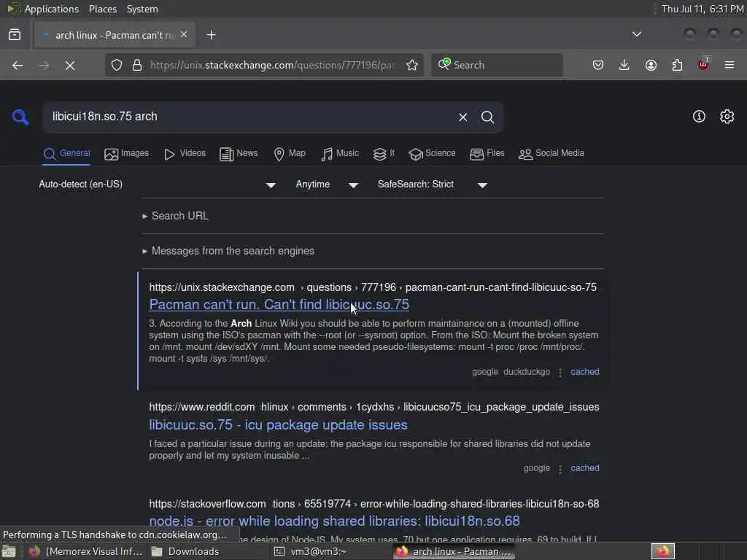Expand Messages from the search engines

click(228, 251)
